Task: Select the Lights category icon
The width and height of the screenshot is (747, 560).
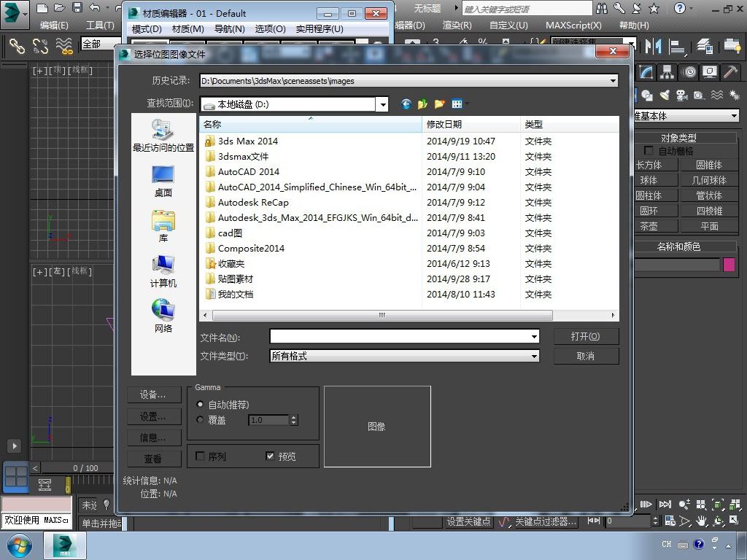Action: pyautogui.click(x=665, y=96)
